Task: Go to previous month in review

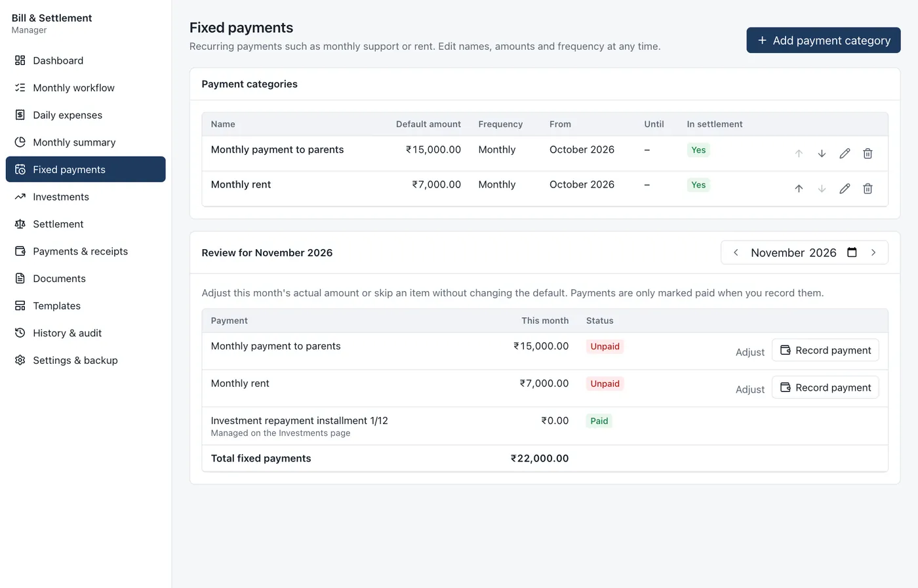Action: 736,252
